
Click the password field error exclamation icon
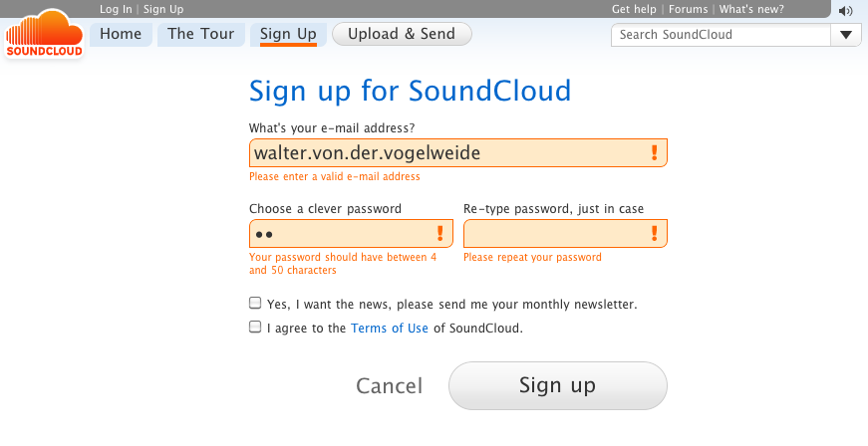pos(440,234)
